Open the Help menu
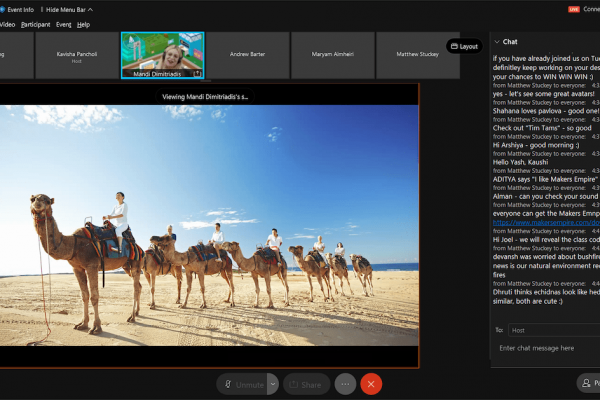The height and width of the screenshot is (400, 600). pyautogui.click(x=83, y=24)
